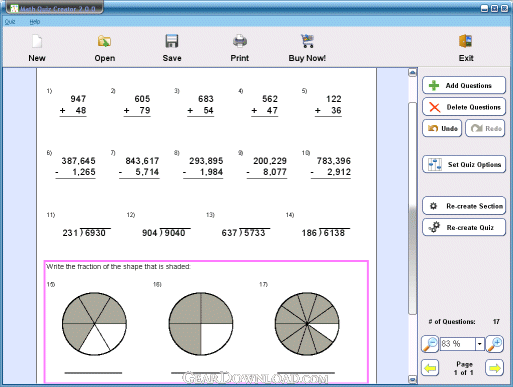Exit the application via the Exit icon
This screenshot has width=513, height=387.
466,41
